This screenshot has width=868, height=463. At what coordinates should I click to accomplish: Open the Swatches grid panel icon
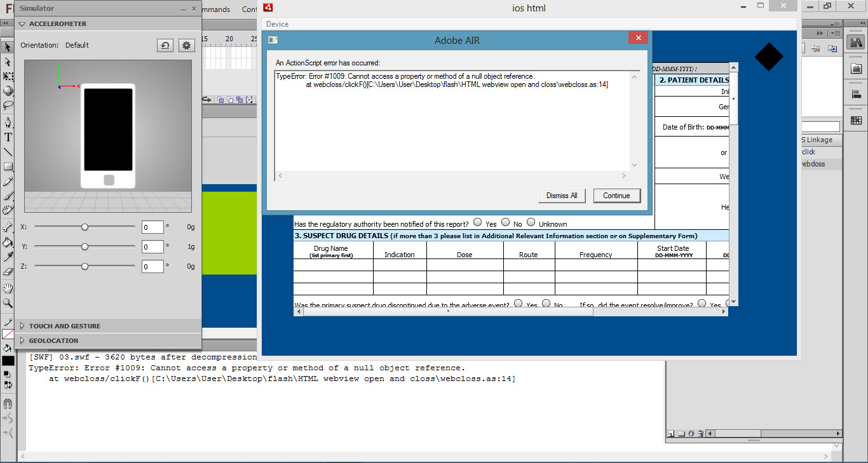856,120
